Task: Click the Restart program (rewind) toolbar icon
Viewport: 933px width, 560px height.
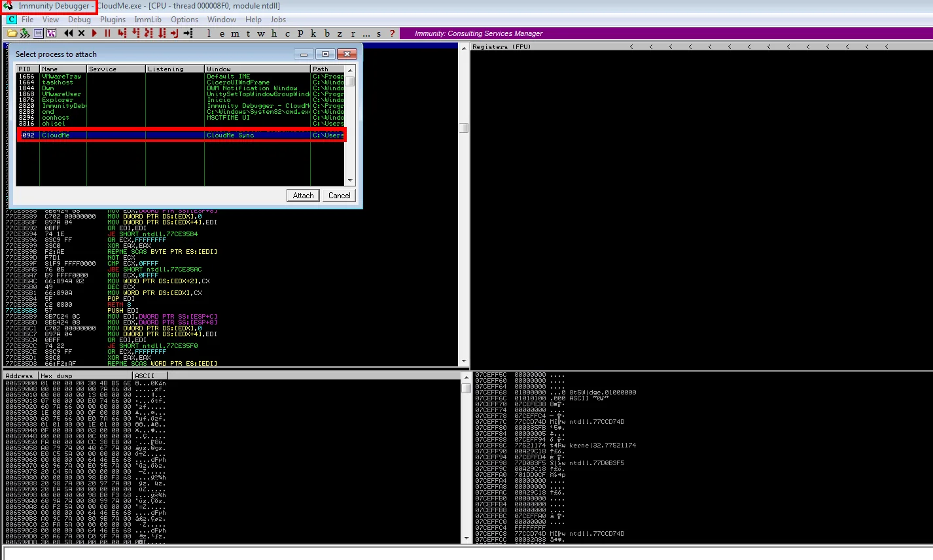Action: point(68,33)
